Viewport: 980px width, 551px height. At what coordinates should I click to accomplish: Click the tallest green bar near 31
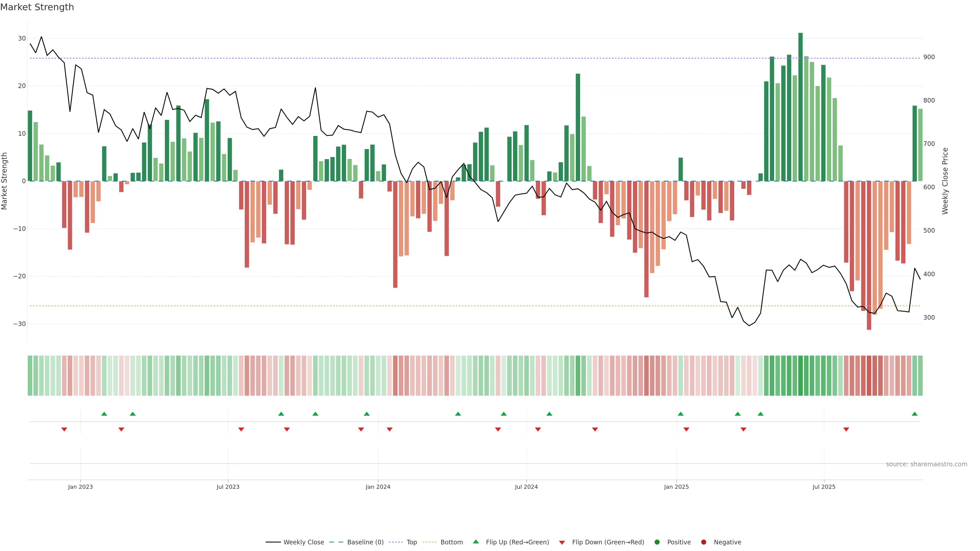(800, 106)
